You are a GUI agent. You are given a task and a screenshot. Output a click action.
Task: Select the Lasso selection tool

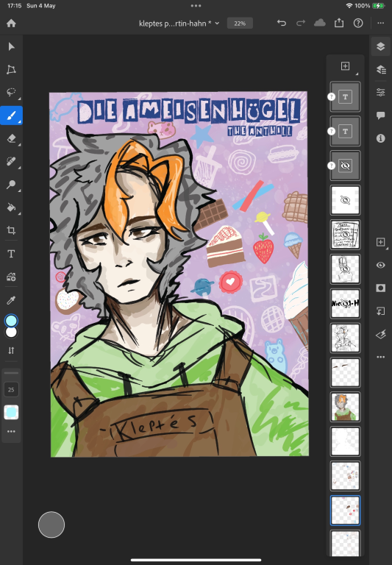pyautogui.click(x=11, y=92)
